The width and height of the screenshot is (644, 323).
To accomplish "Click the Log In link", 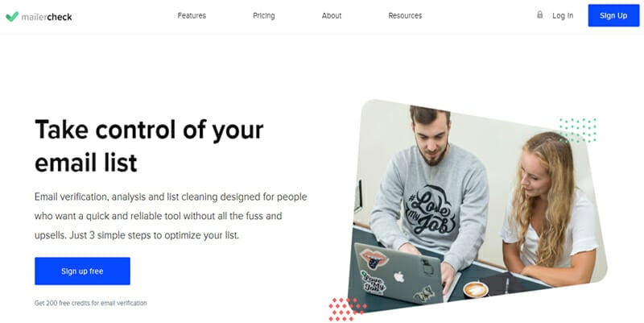I will pos(563,15).
